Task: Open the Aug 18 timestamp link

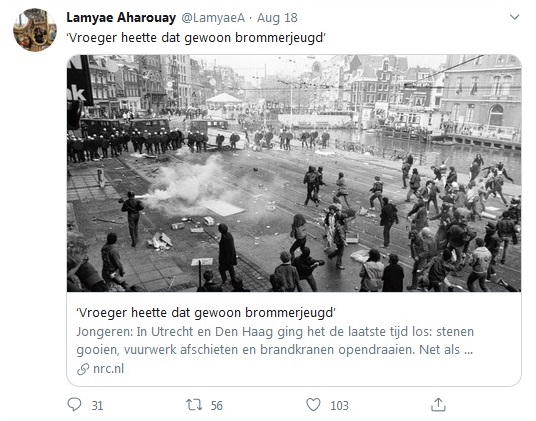Action: coord(277,18)
